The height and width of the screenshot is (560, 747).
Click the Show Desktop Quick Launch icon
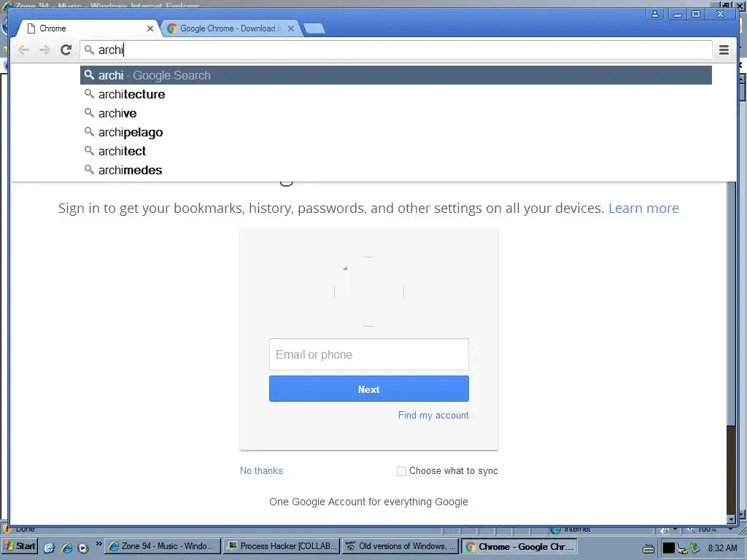coord(50,547)
